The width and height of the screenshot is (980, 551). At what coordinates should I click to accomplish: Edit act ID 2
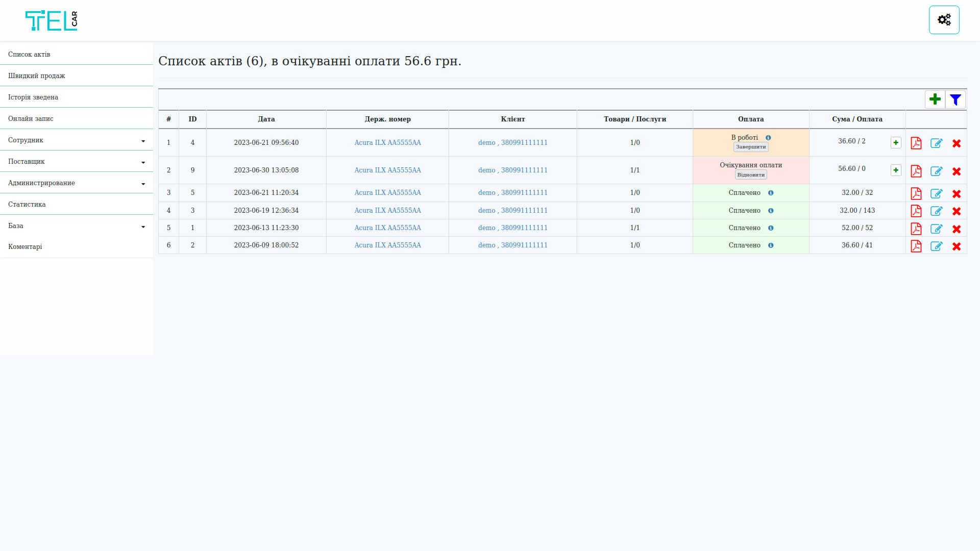pos(937,246)
